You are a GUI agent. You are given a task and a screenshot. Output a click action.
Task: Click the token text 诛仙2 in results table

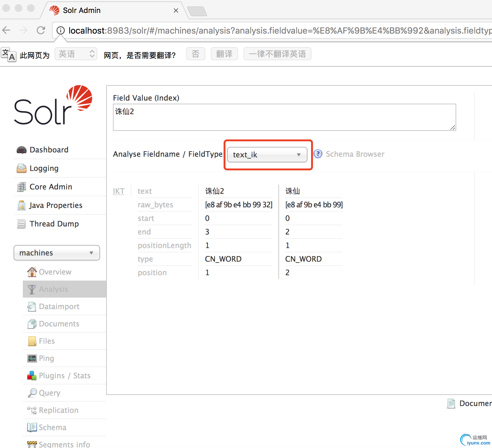click(215, 191)
